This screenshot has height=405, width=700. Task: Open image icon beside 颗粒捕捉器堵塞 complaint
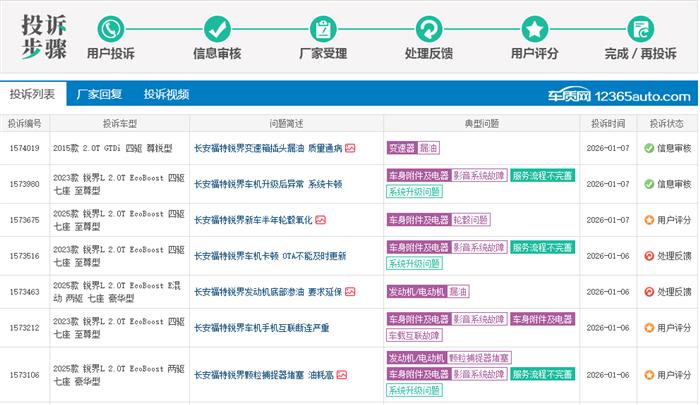pos(342,375)
